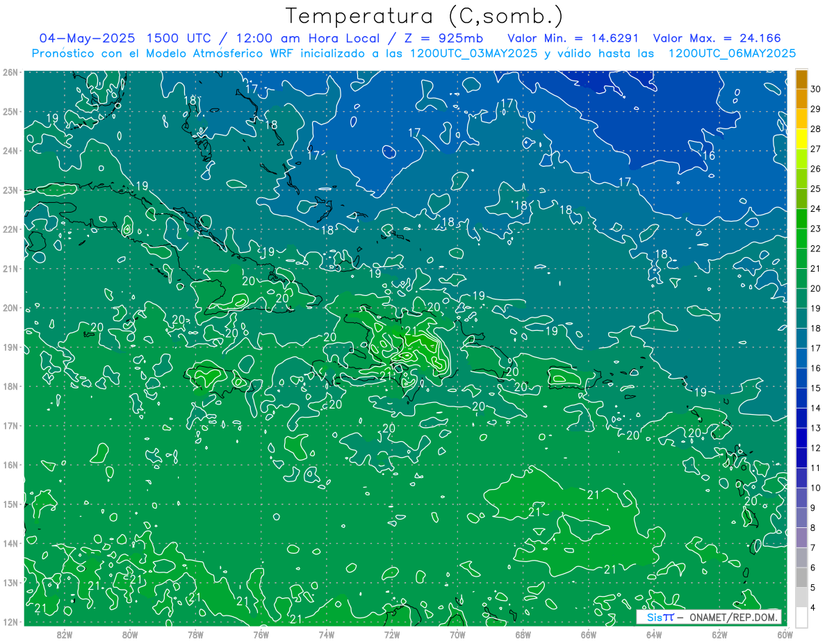
Task: Click the 15N latitude axis label
Action: [10, 504]
